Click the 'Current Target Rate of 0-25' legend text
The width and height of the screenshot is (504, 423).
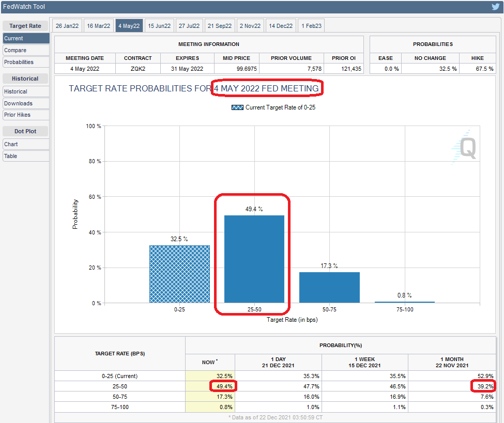[x=280, y=107]
